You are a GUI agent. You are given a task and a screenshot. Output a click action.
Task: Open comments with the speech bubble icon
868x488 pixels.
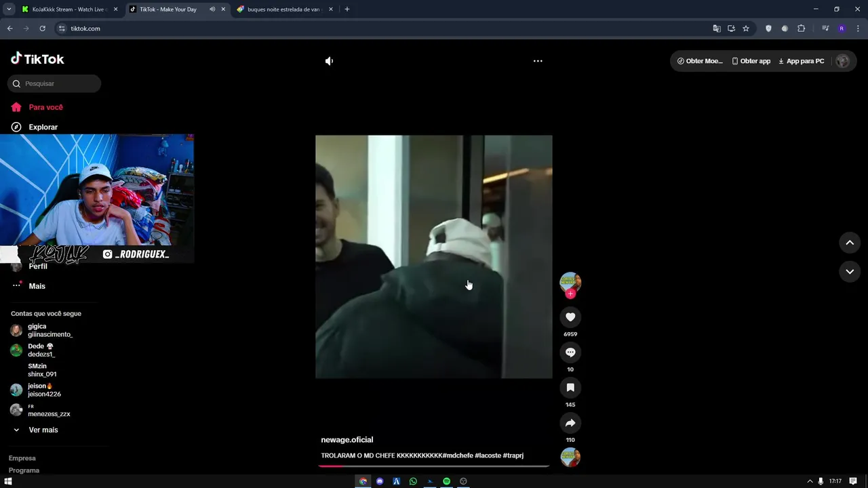570,352
